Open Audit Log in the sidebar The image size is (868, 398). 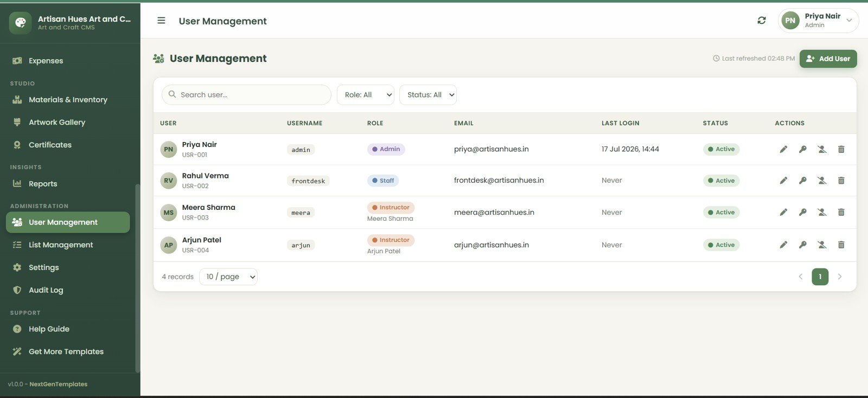tap(68, 290)
